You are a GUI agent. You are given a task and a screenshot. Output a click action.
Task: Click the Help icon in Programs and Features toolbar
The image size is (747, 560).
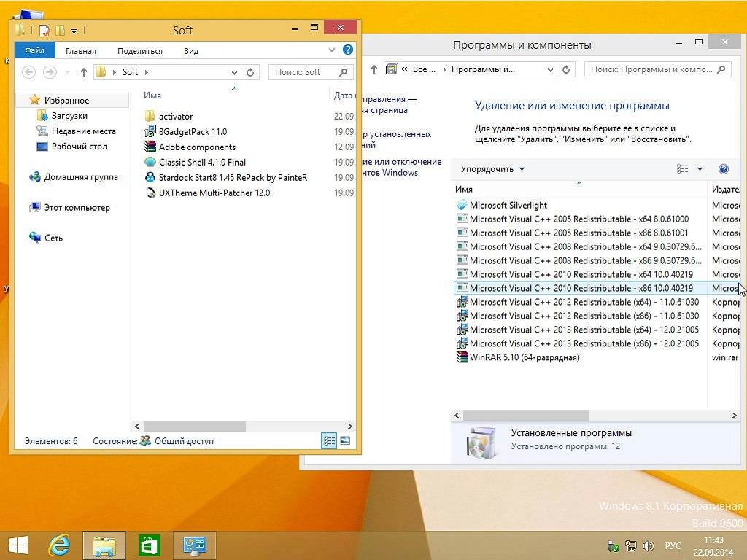723,169
